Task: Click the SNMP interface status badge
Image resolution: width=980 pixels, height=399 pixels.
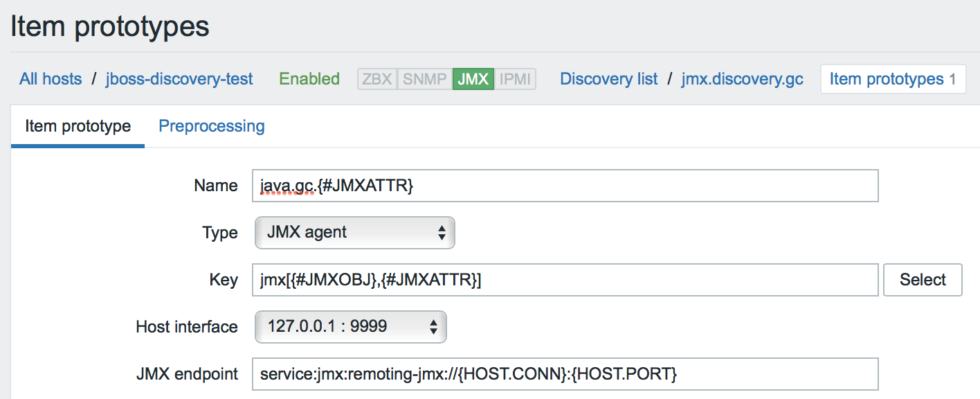Action: point(424,78)
